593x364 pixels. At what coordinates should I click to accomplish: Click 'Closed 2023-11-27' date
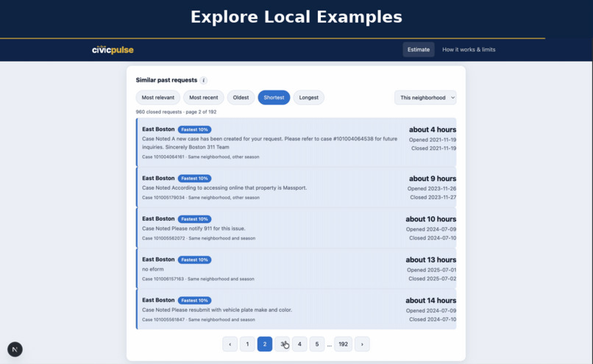click(x=433, y=197)
